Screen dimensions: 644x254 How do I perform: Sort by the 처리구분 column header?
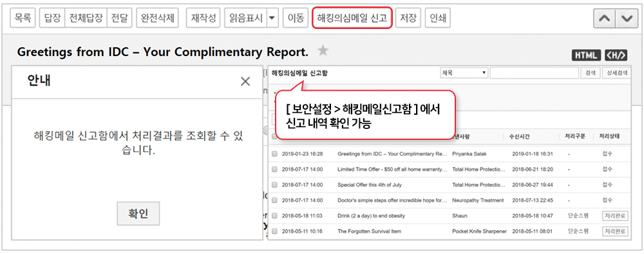coord(574,137)
